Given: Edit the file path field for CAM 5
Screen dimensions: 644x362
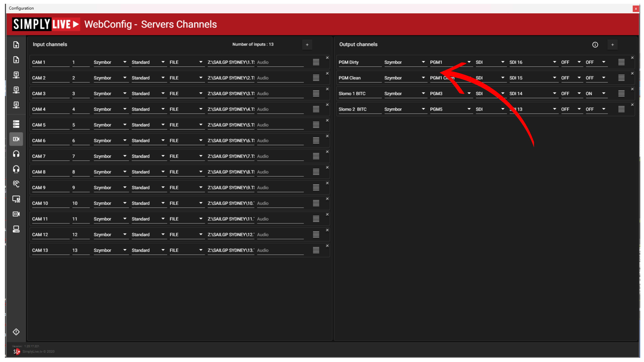Looking at the screenshot, I should click(x=231, y=125).
